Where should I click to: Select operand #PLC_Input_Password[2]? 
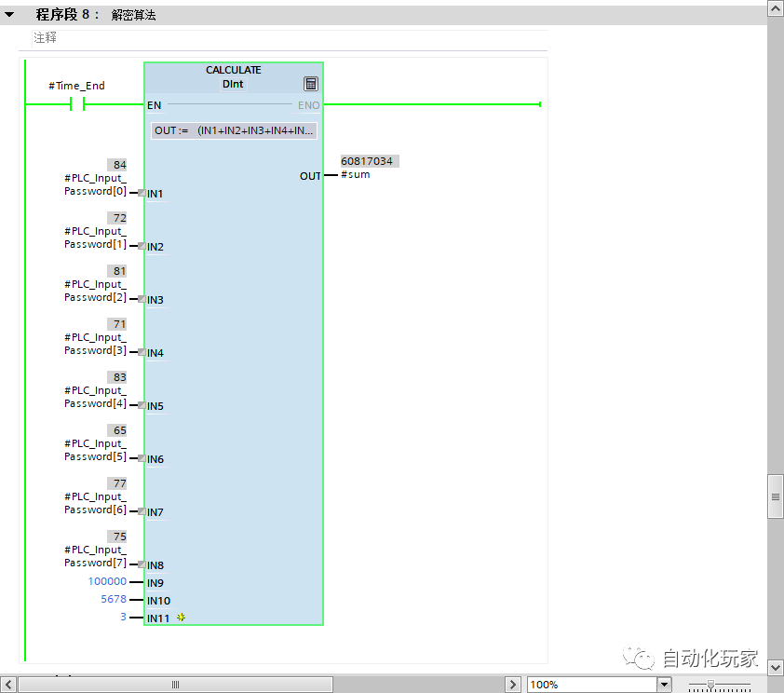(96, 291)
